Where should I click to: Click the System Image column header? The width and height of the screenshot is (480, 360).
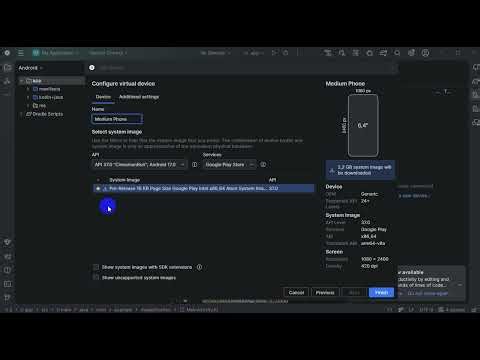coord(124,180)
